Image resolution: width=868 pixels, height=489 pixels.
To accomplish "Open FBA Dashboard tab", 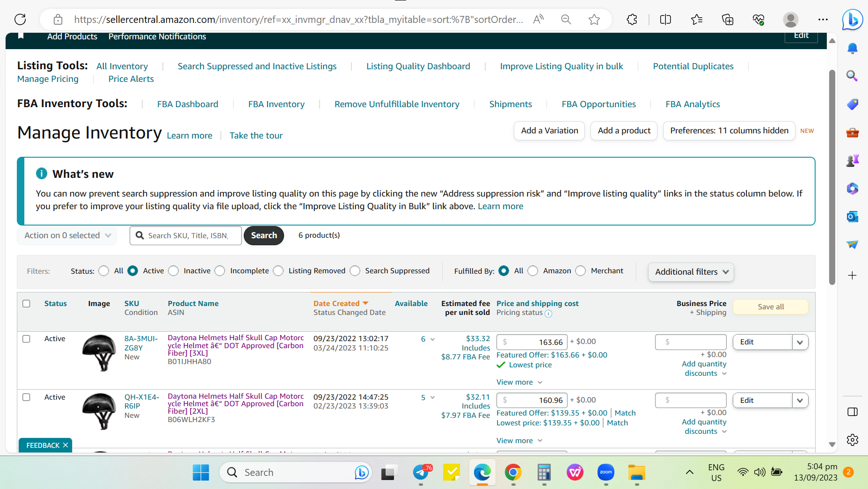I will click(x=188, y=104).
